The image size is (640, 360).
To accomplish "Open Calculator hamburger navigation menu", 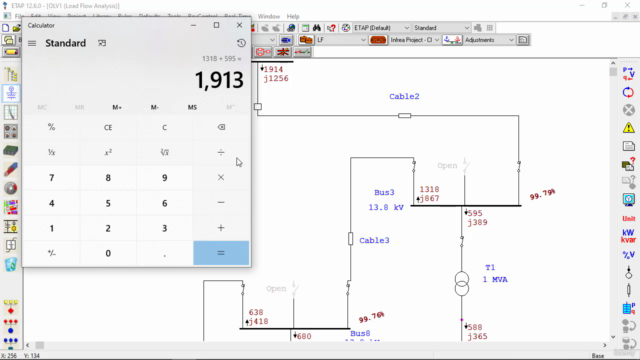I will pos(32,43).
